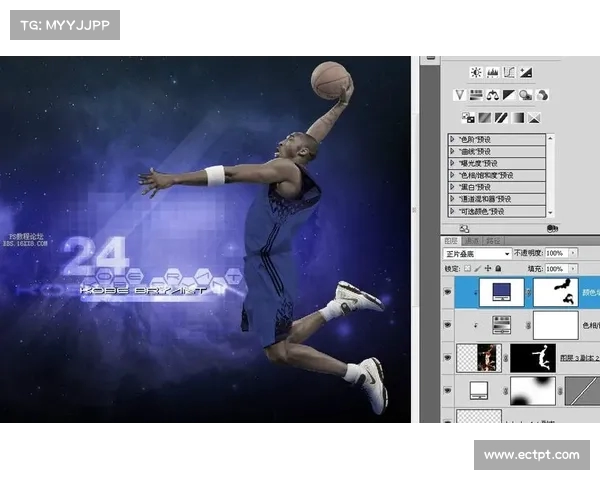Open the 填充 fill slider arrow
The height and width of the screenshot is (480, 600).
573,269
